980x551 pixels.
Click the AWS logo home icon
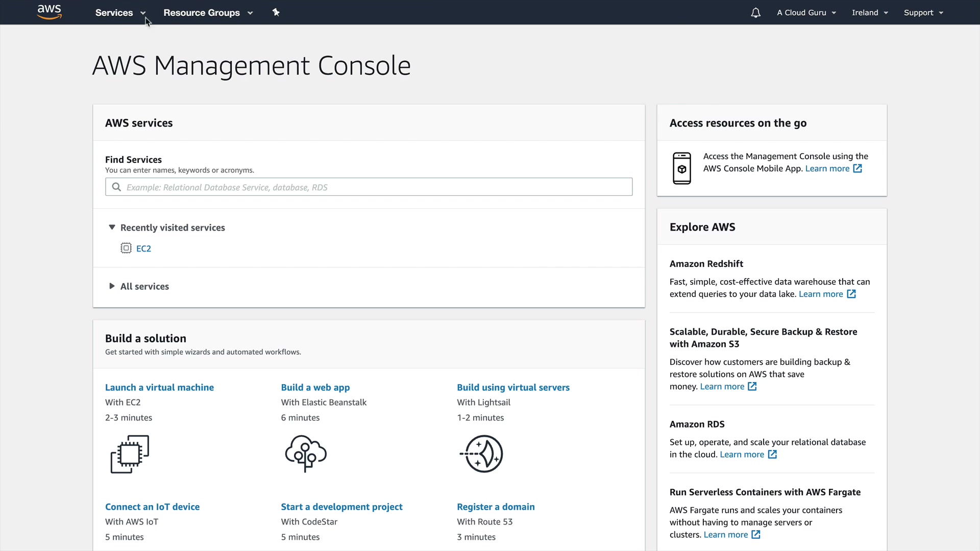click(x=50, y=12)
